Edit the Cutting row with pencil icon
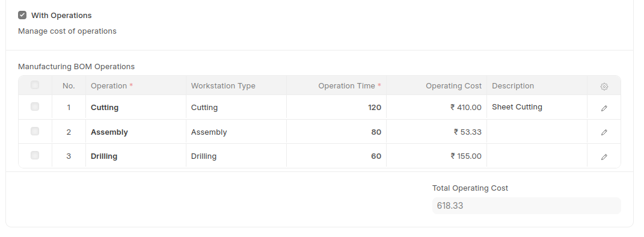The width and height of the screenshot is (644, 237). point(604,108)
